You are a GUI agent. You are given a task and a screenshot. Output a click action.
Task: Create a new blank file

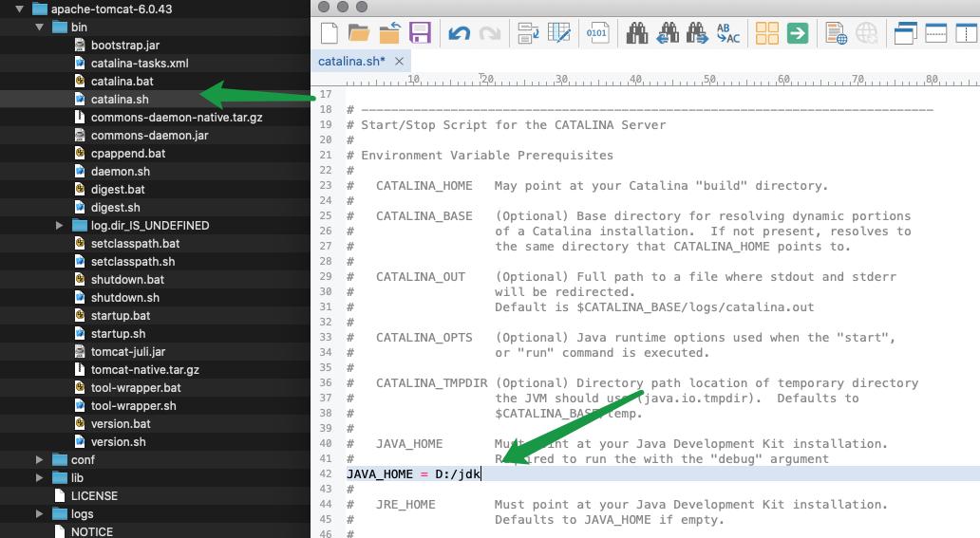pos(330,32)
